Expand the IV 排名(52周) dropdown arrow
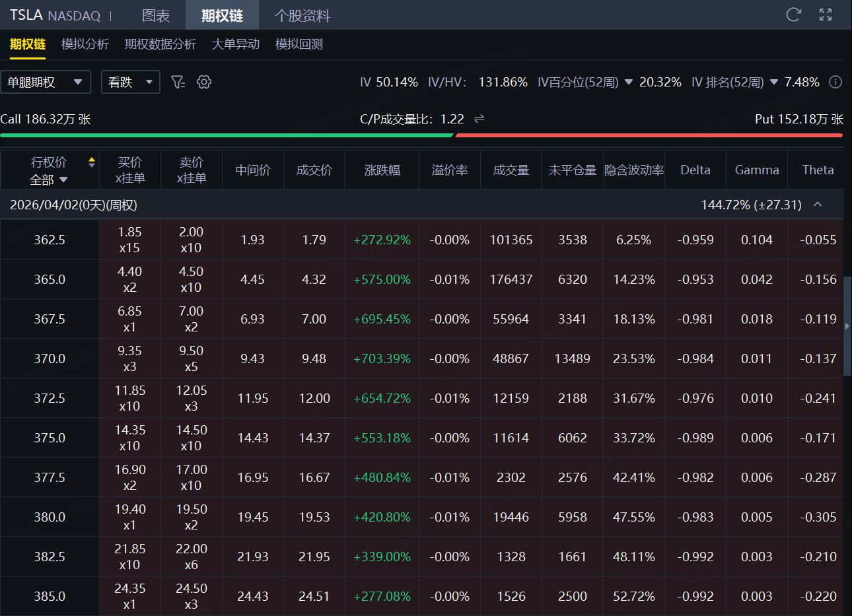Image resolution: width=852 pixels, height=616 pixels. coord(774,83)
